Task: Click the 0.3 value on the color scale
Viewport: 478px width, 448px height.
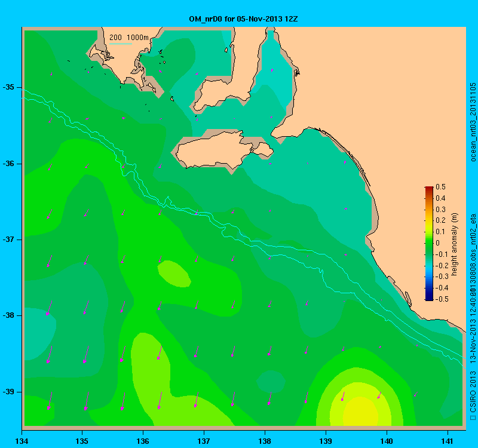Action: [440, 210]
